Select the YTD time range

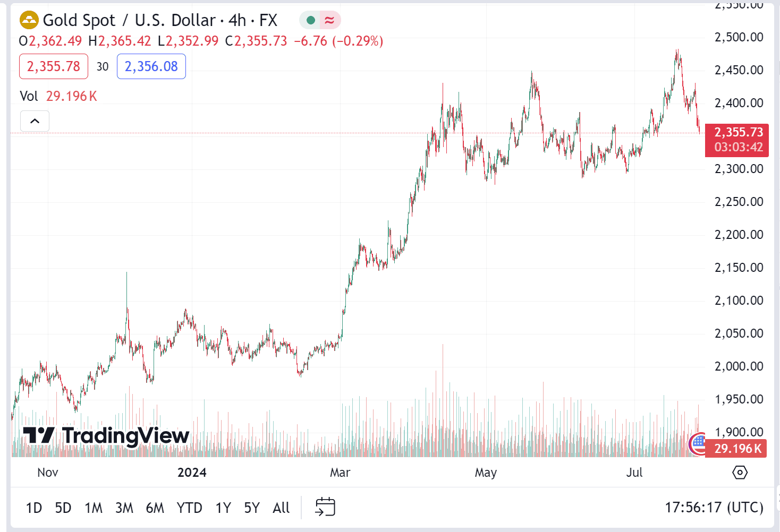(x=189, y=508)
